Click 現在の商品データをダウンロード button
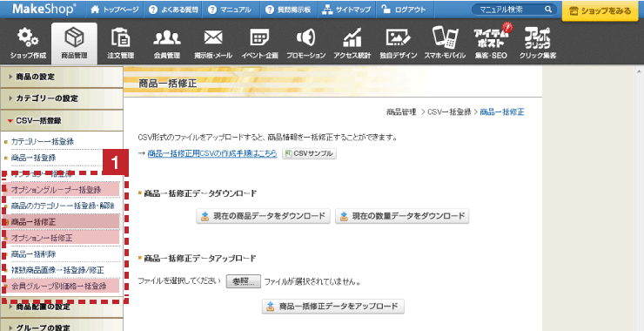 [264, 216]
